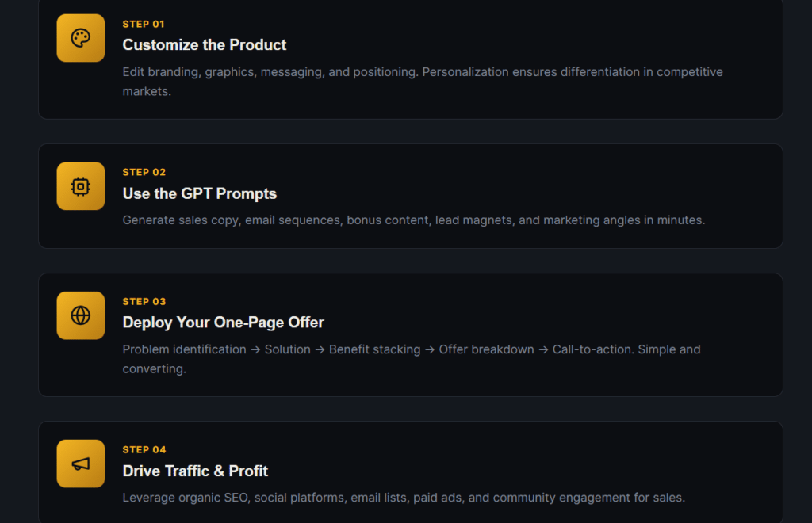Open the Deploy Your One-Page Offer heading

pos(223,323)
